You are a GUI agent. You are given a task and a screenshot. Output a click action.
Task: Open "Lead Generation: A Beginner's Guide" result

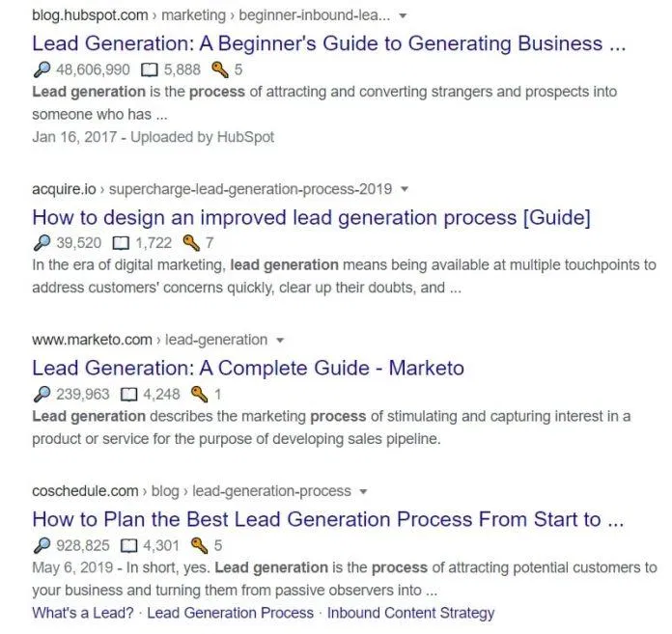tap(329, 43)
